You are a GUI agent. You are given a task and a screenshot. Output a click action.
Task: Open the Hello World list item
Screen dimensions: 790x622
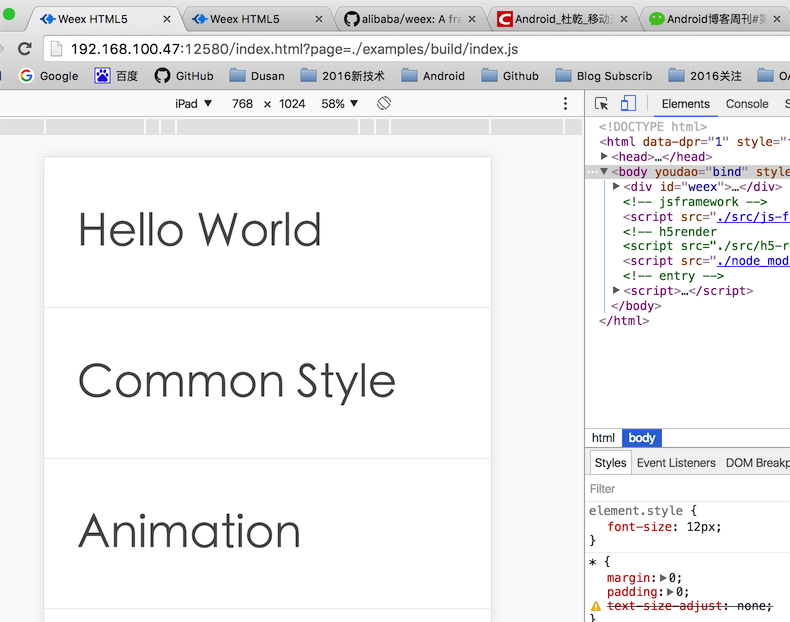click(x=268, y=232)
